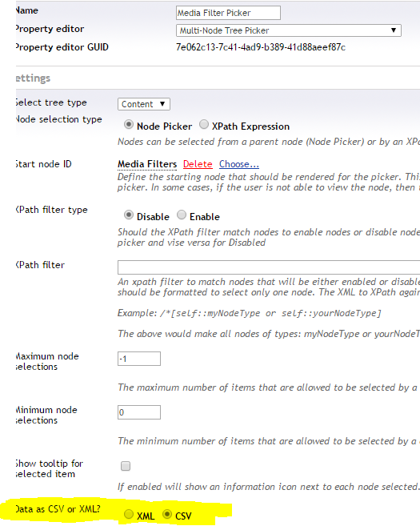This screenshot has height=526, width=420.
Task: Click the 'Property editor GUID' label
Action: click(62, 47)
